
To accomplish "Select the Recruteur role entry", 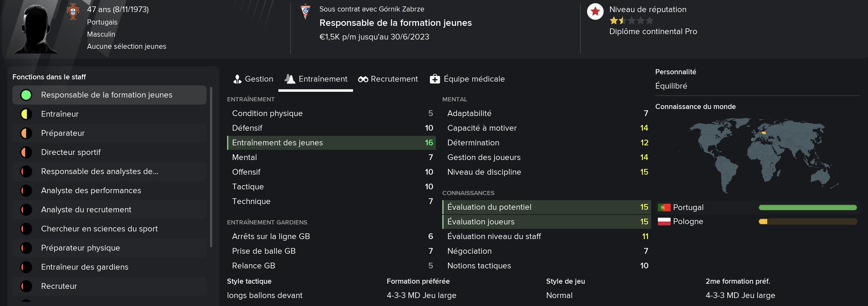I will (109, 286).
